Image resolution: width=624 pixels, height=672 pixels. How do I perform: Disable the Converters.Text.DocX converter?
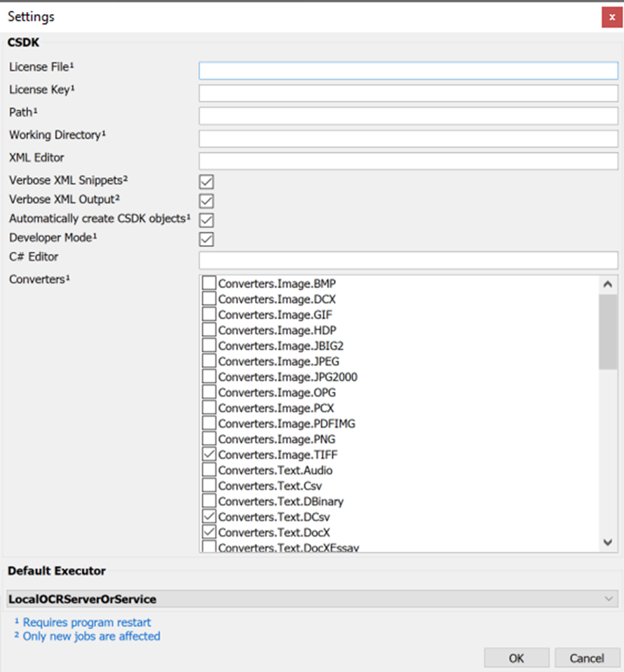click(209, 532)
